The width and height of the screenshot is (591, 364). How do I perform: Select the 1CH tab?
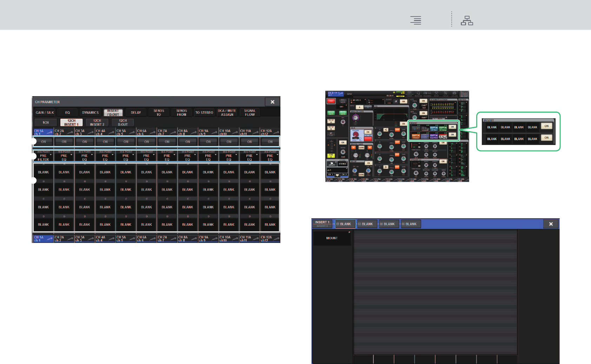pyautogui.click(x=46, y=123)
